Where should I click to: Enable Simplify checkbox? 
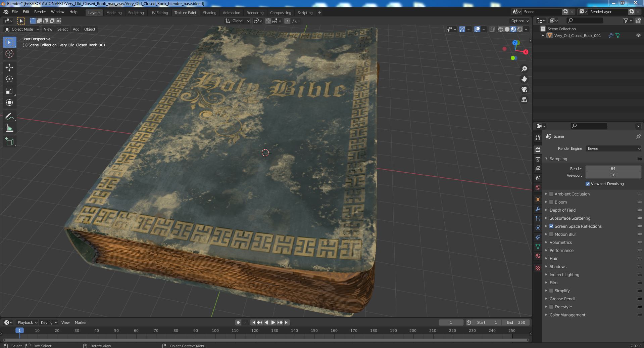click(x=551, y=291)
